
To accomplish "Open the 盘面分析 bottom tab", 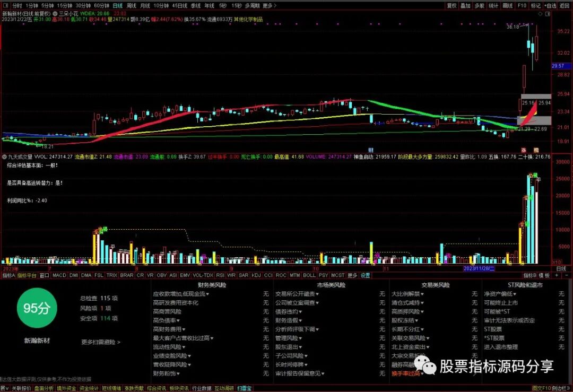I will [x=44, y=388].
